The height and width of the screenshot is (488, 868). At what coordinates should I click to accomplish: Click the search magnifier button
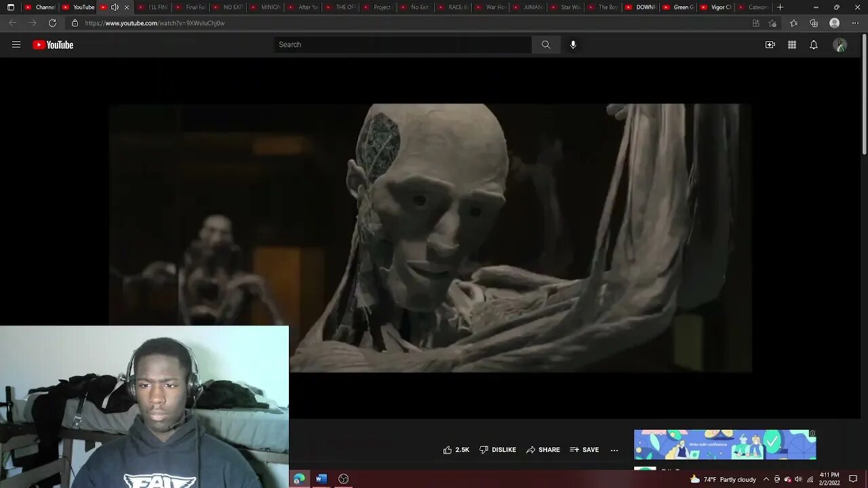coord(546,45)
